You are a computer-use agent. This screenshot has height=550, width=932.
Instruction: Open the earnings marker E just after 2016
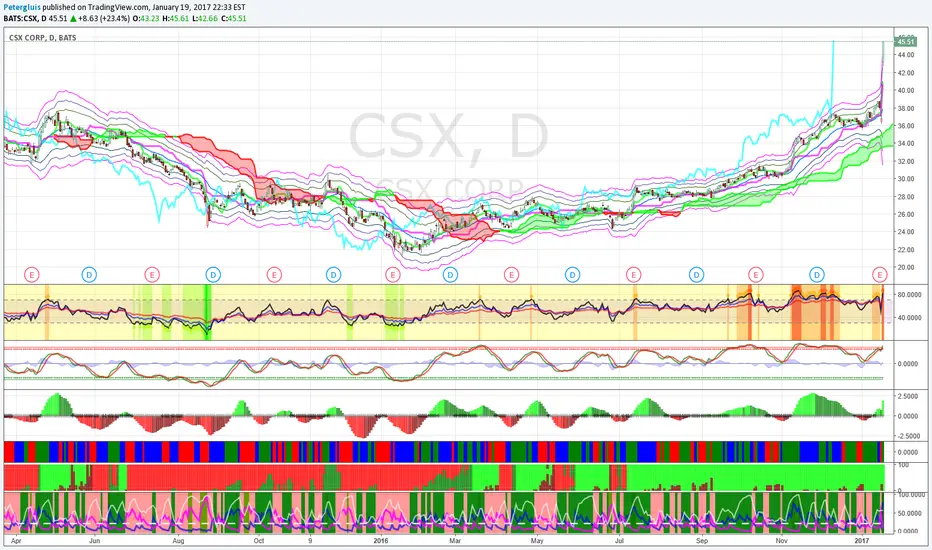pyautogui.click(x=392, y=274)
